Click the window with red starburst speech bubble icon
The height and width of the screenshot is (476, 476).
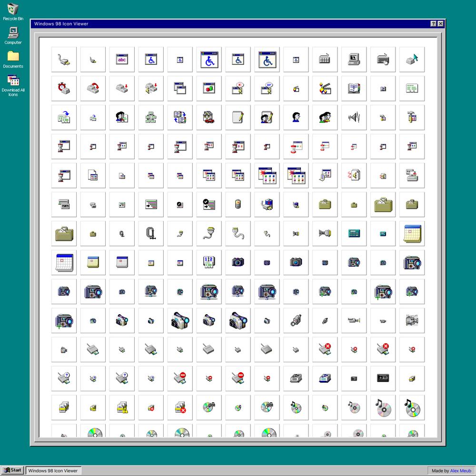point(238,89)
